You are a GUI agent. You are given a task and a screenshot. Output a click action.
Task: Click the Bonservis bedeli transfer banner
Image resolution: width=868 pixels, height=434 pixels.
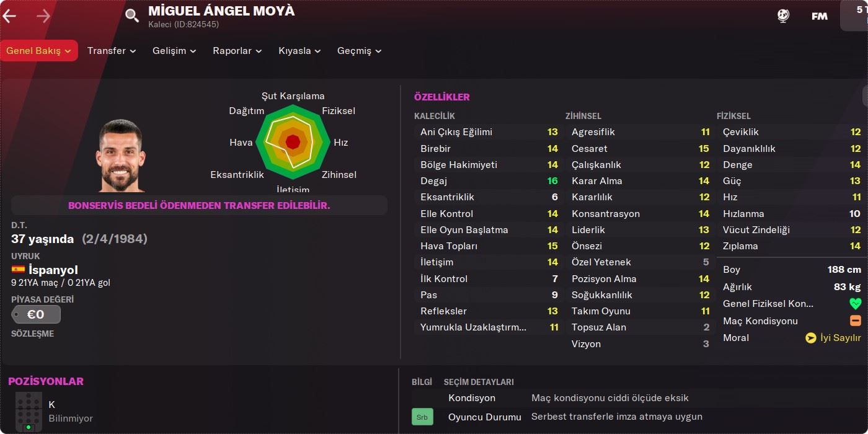[199, 205]
